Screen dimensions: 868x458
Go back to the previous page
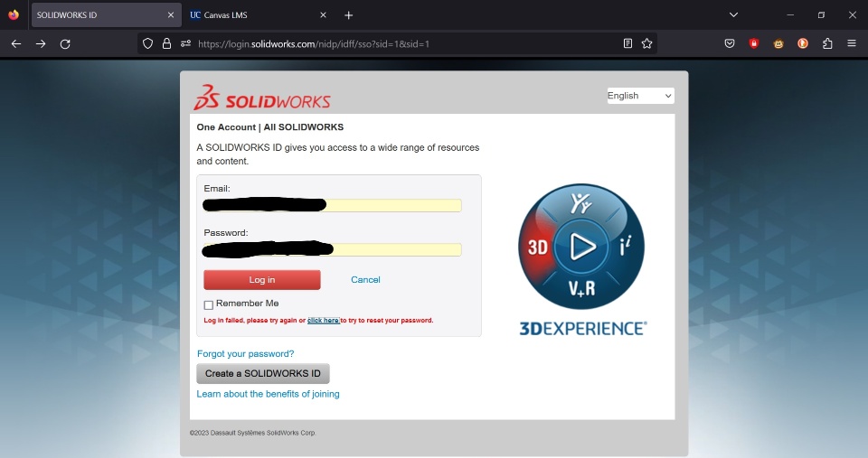click(16, 43)
